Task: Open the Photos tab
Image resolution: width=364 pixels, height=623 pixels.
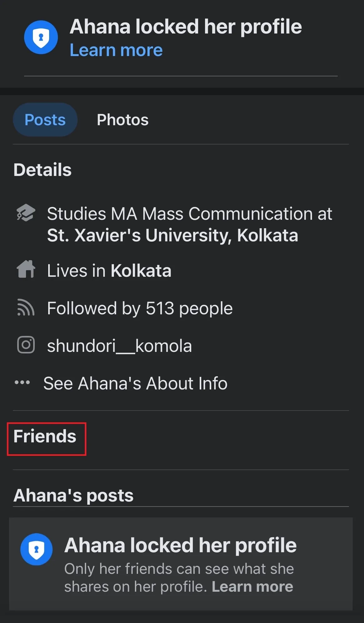Action: click(122, 120)
